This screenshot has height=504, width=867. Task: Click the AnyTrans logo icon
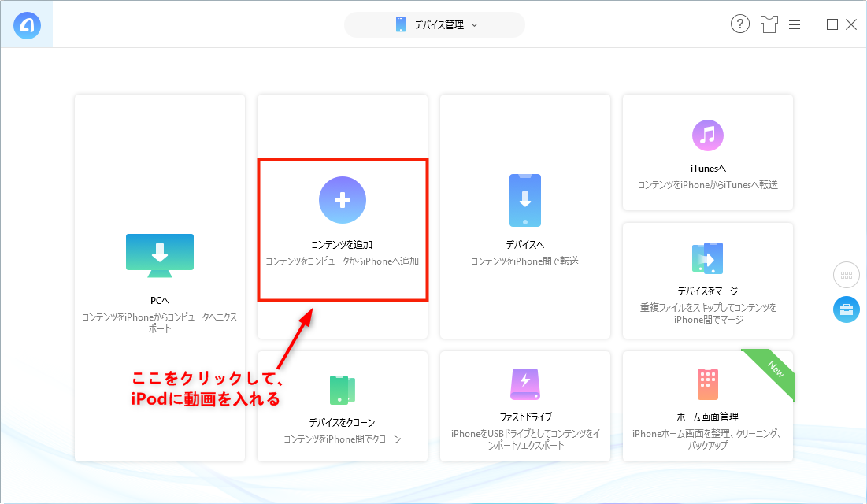pos(27,25)
